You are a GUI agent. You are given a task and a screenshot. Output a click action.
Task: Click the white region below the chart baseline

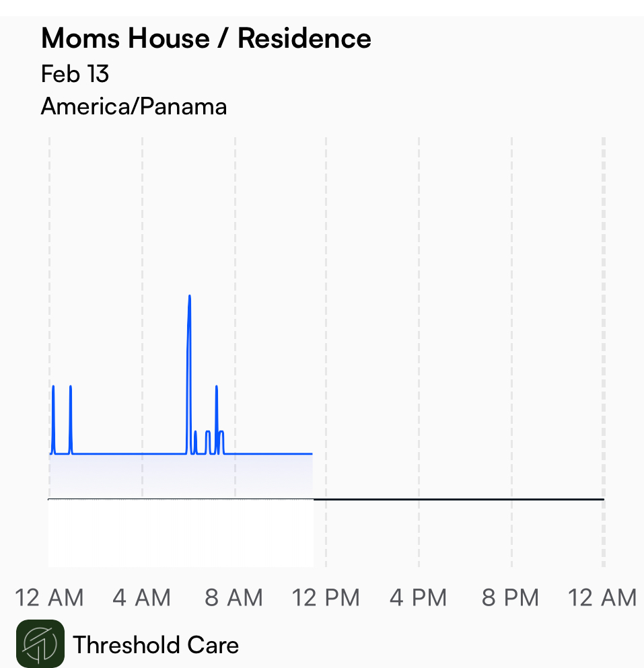pyautogui.click(x=181, y=533)
